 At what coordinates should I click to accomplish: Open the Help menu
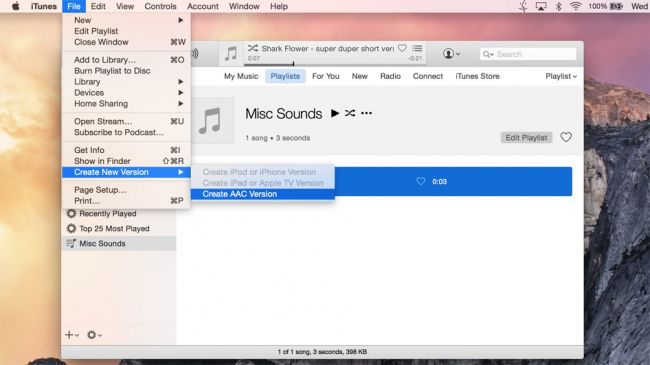tap(279, 6)
